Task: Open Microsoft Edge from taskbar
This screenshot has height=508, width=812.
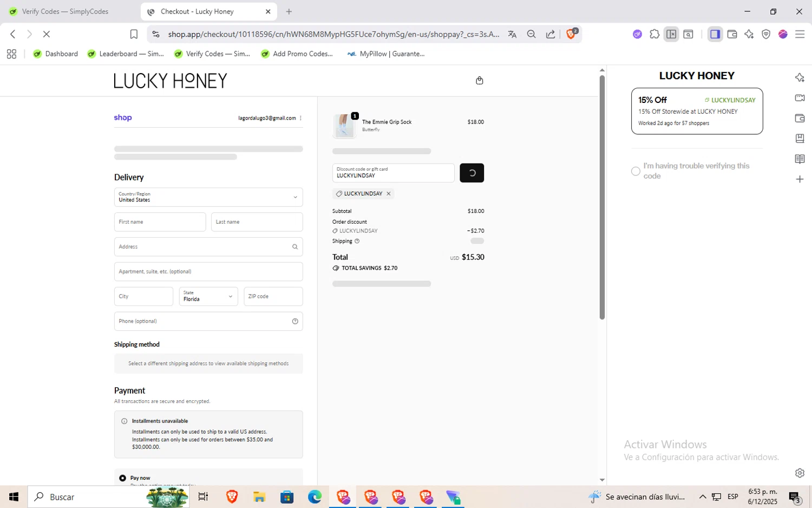Action: (315, 497)
